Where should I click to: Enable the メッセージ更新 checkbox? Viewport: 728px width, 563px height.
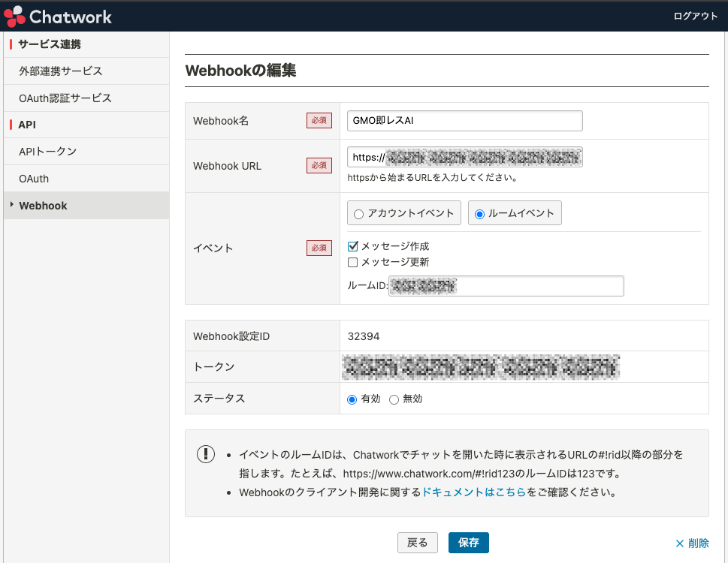click(353, 262)
